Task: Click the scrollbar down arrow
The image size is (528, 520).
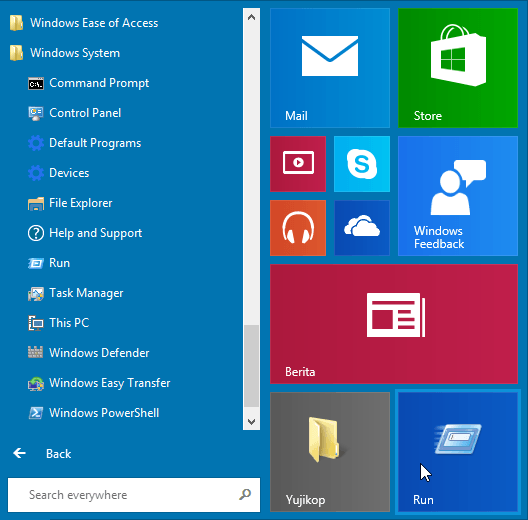Action: 251,422
